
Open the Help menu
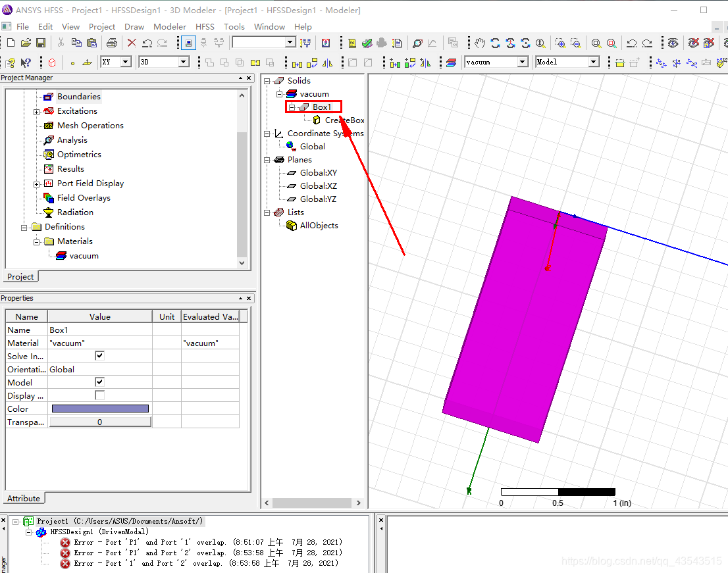[x=303, y=26]
